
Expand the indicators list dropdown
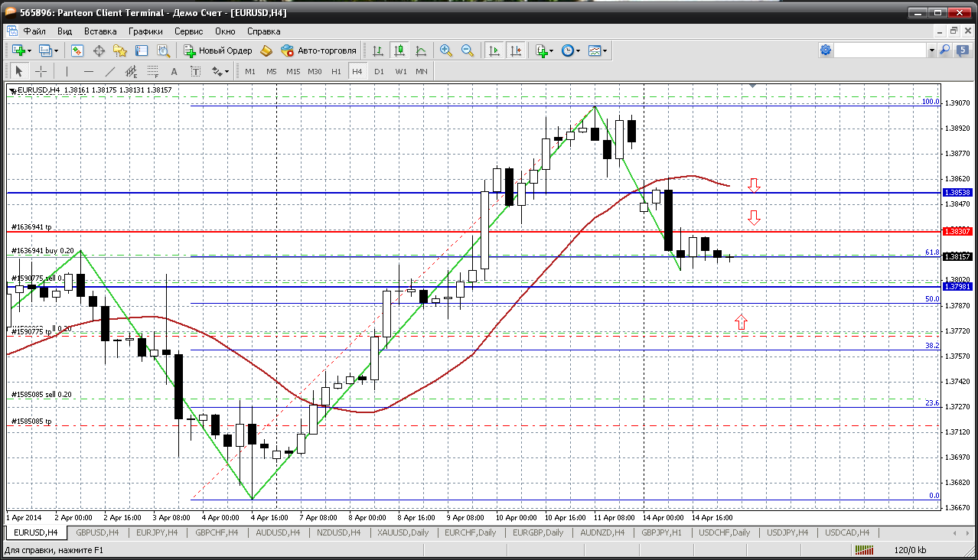click(545, 50)
